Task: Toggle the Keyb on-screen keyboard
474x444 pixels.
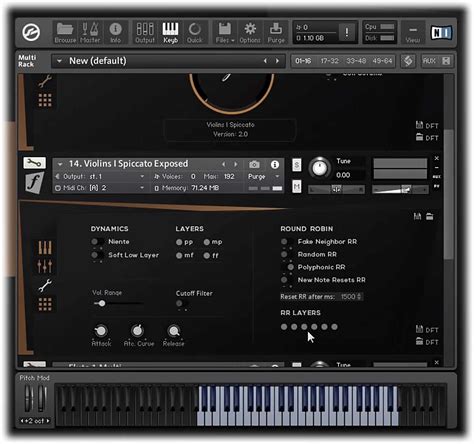Action: point(170,33)
